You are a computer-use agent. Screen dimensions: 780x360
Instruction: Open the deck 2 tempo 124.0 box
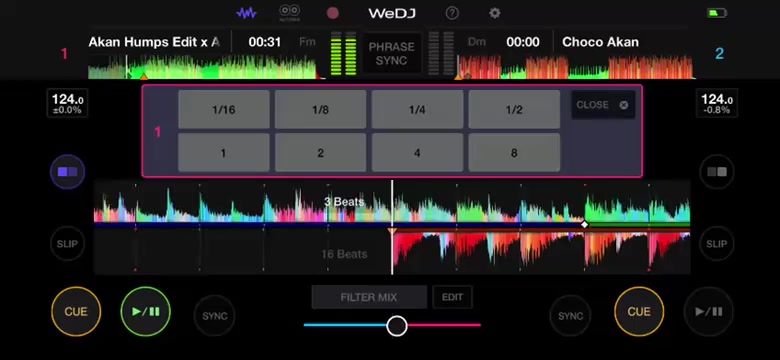(717, 103)
